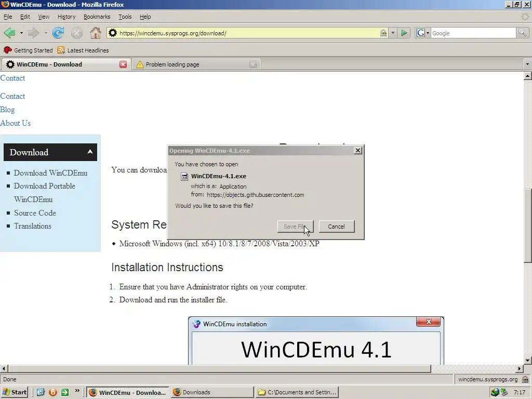Go to the home page

click(96, 33)
